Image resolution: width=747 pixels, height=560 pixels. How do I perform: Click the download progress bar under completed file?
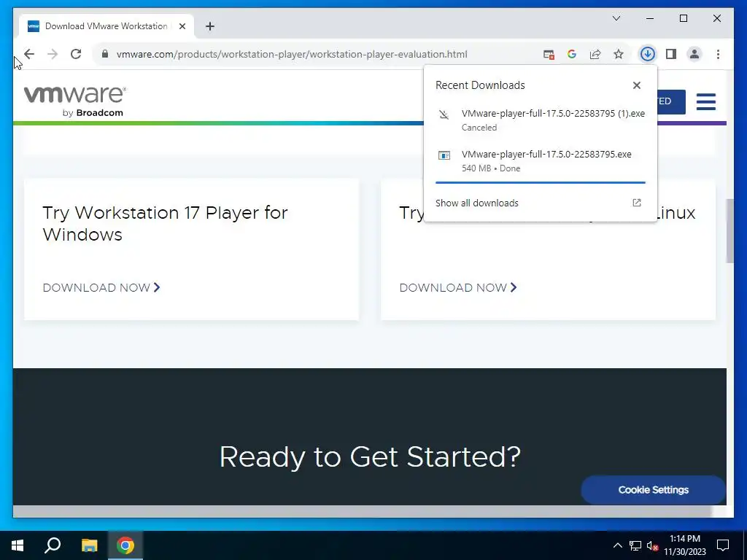541,182
